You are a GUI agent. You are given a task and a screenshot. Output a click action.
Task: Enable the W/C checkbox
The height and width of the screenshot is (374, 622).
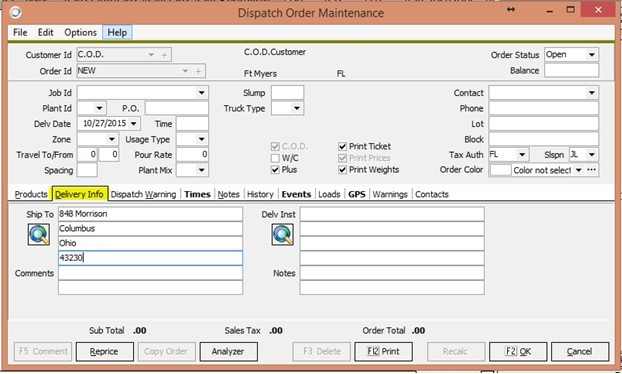[275, 158]
